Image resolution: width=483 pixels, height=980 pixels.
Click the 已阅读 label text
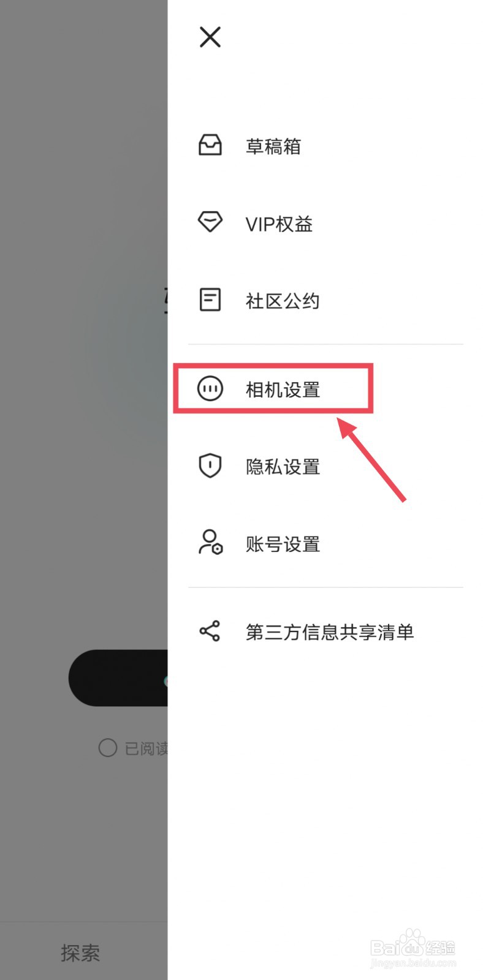click(x=146, y=748)
